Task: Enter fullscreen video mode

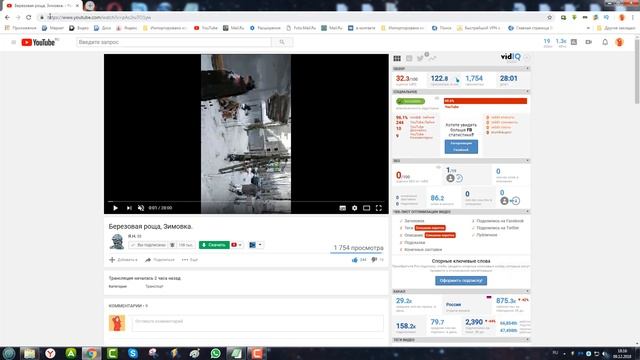Action: point(379,208)
